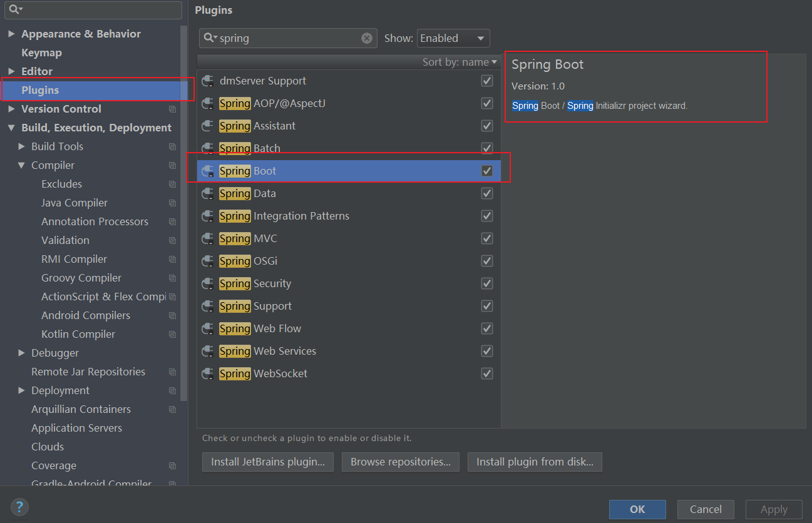This screenshot has height=523, width=812.
Task: Confirm settings with the OK button
Action: pyautogui.click(x=637, y=509)
